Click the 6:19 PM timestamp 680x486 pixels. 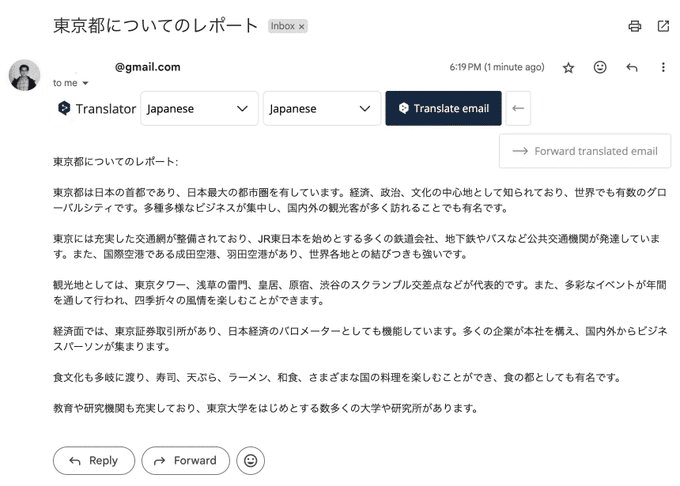[x=497, y=68]
